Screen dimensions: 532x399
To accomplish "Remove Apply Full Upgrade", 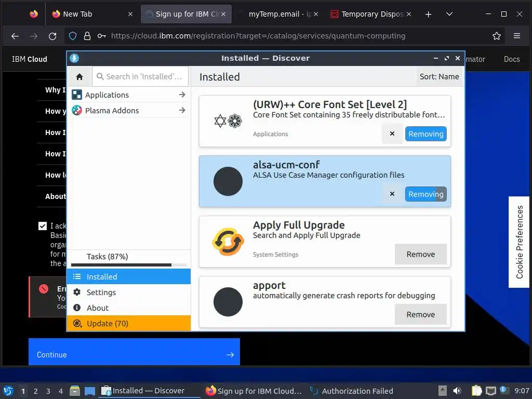I will 421,254.
